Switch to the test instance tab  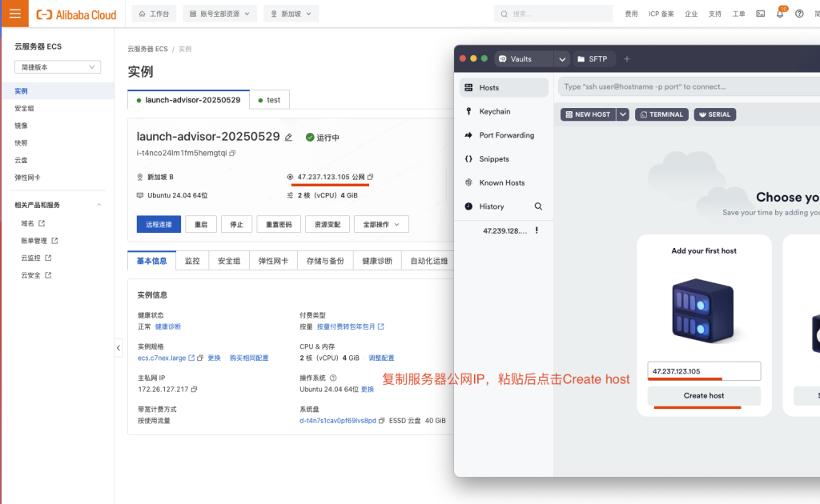tap(269, 100)
